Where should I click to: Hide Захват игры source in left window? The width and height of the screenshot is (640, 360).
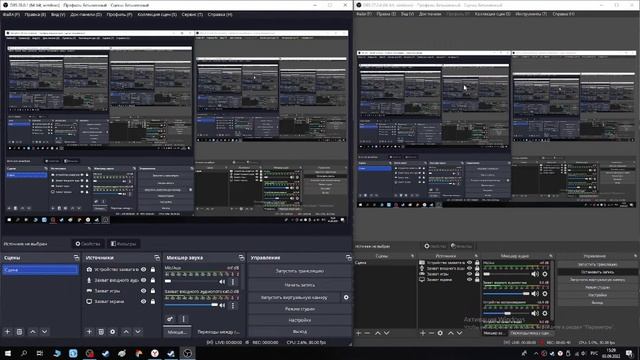coord(143,291)
